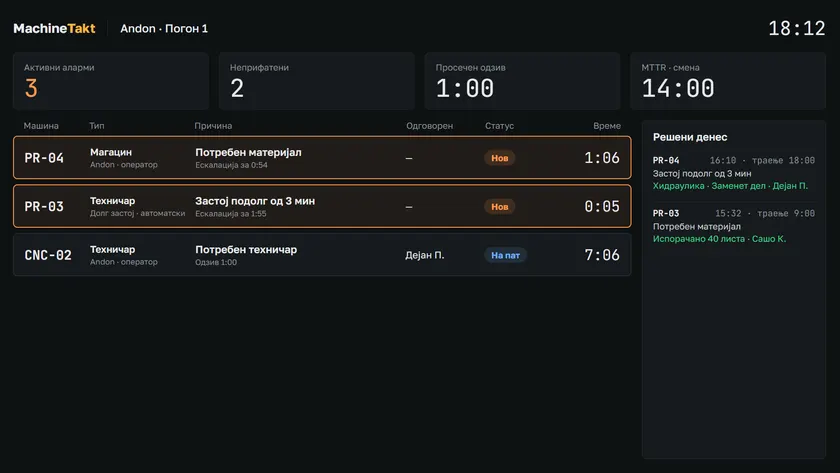Click the 'Нов' status badge for PR-04

coord(499,158)
